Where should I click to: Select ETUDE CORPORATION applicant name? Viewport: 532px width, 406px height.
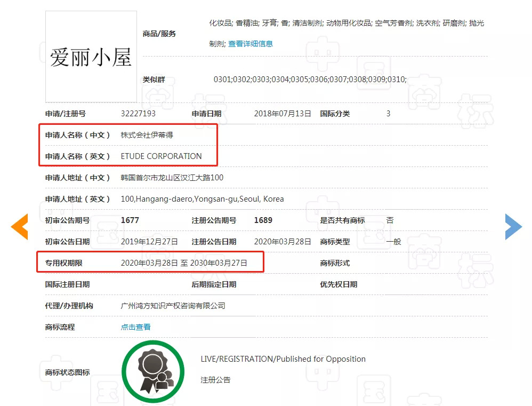161,156
